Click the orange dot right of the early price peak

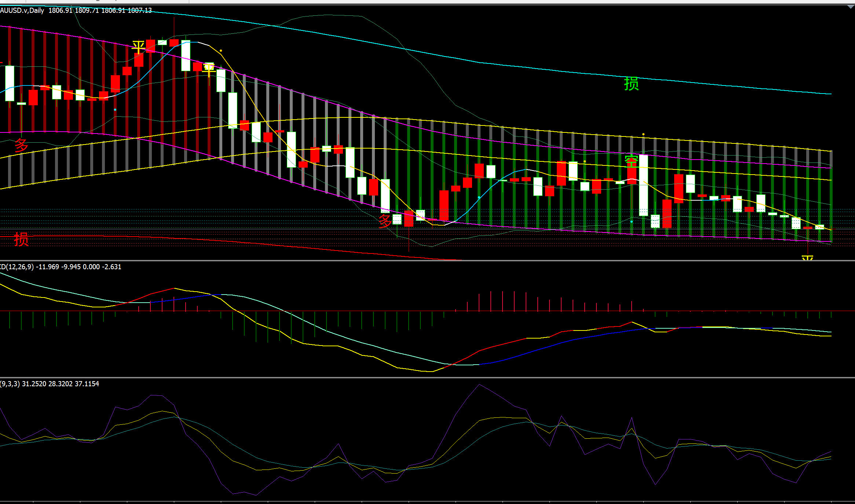pyautogui.click(x=220, y=51)
